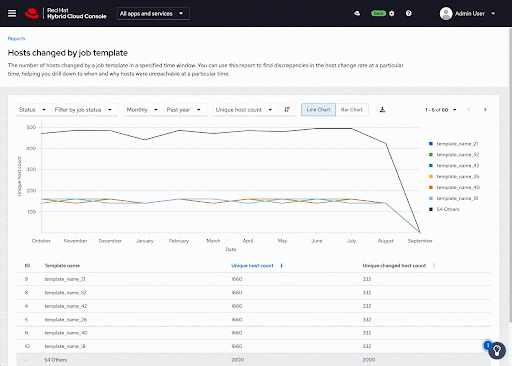Open the Past year range dropdown
This screenshot has height=366, width=512.
coord(184,110)
